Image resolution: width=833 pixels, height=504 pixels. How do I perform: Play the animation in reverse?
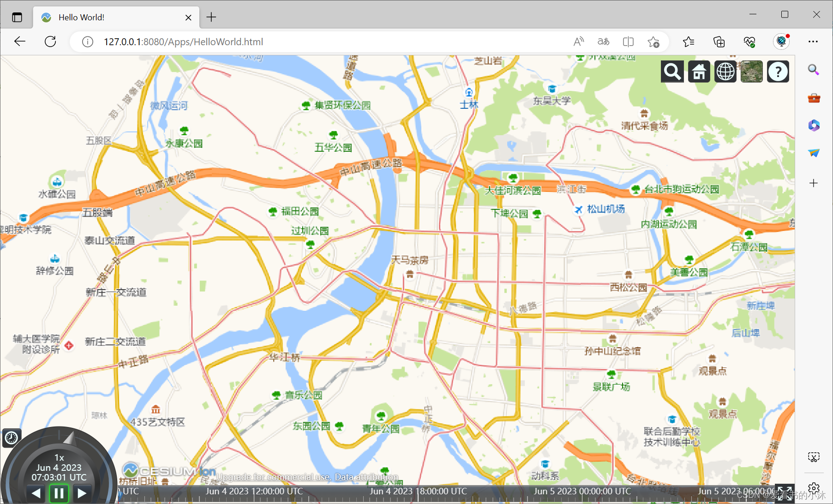click(x=36, y=493)
